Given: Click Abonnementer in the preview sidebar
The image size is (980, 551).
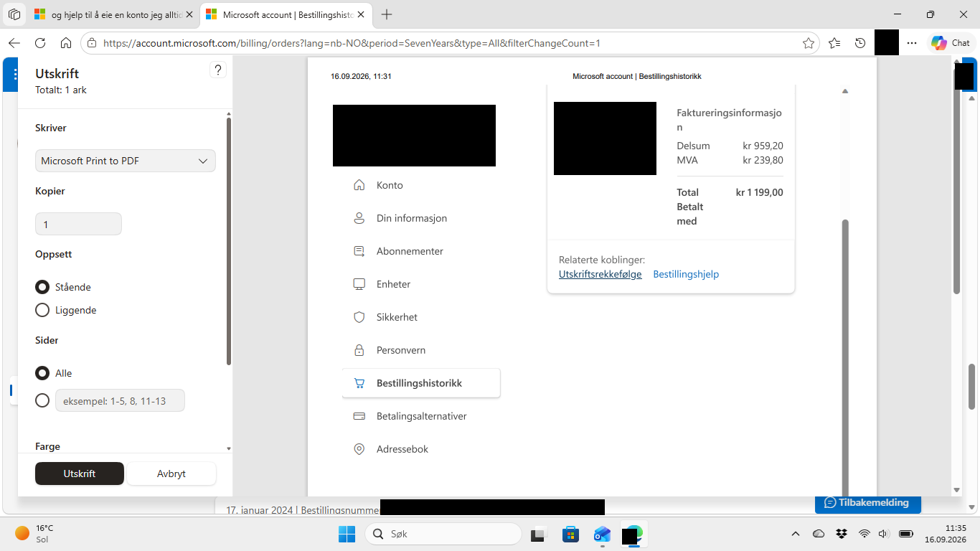Looking at the screenshot, I should (410, 251).
